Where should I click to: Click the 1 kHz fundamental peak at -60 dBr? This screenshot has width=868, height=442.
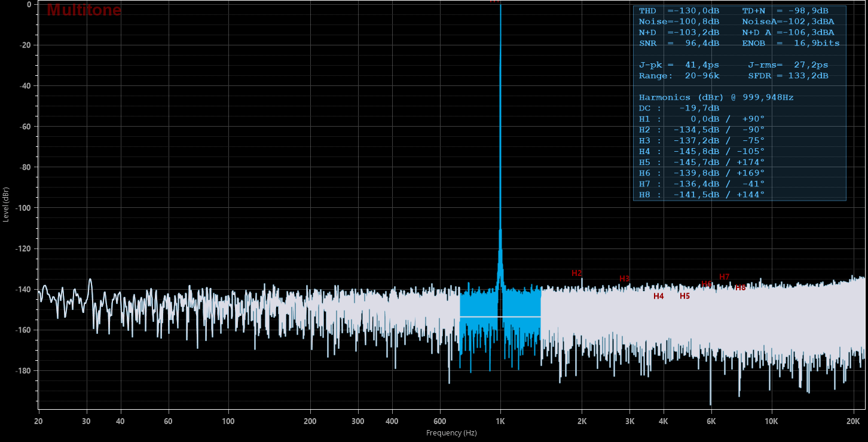pyautogui.click(x=500, y=127)
